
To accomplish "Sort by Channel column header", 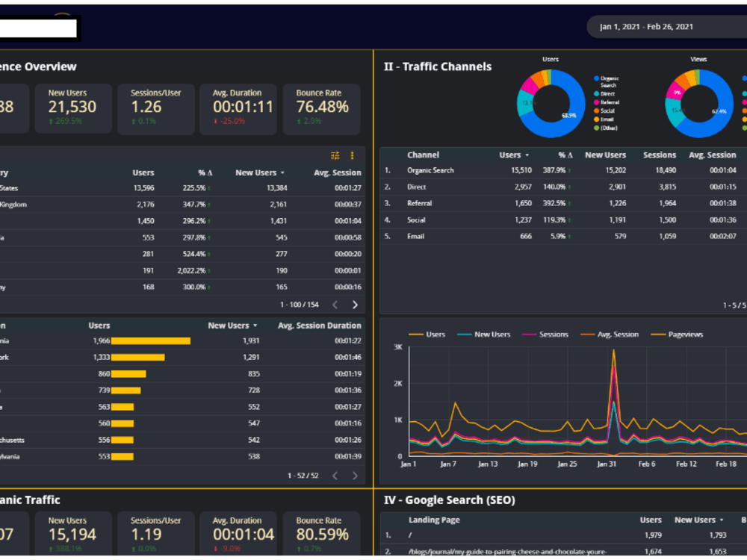I will click(x=423, y=155).
